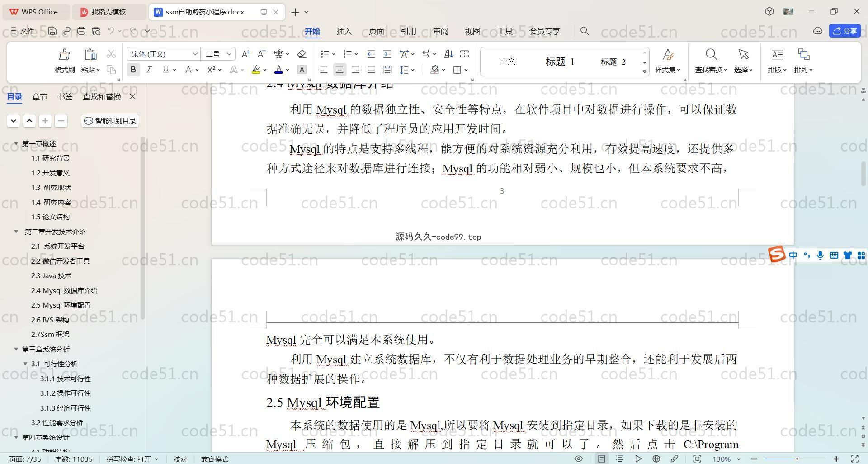Screen dimensions: 868x464
Task: Click the Format Painter (格式刷) icon
Action: [64, 55]
